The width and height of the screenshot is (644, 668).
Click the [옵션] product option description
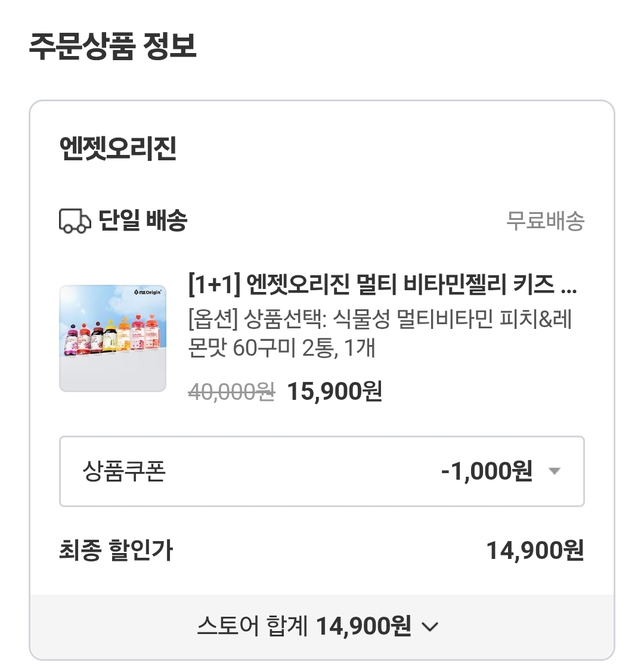click(x=380, y=333)
